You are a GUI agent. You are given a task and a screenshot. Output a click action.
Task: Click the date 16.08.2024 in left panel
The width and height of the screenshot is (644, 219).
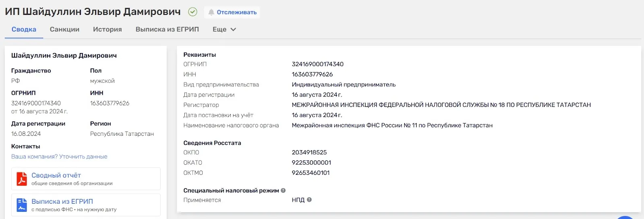click(x=26, y=134)
